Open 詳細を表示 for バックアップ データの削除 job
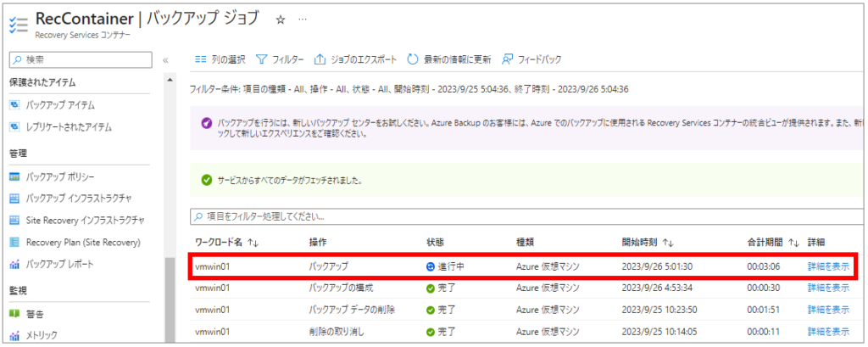The image size is (868, 347). (x=828, y=310)
